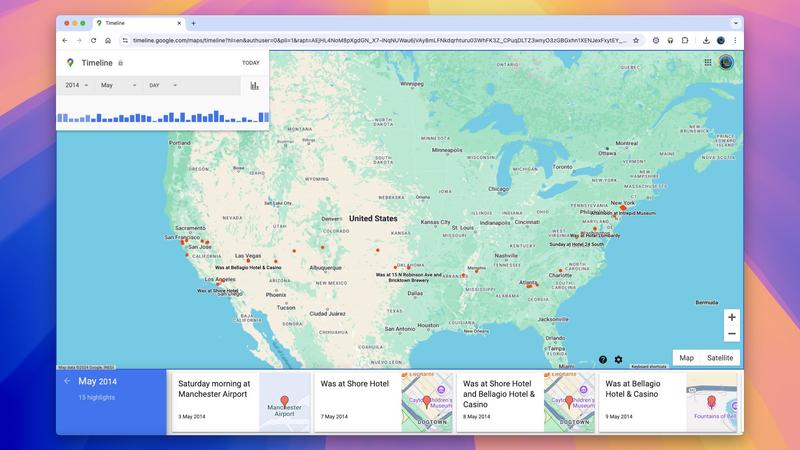Click the first bar in the day histogram
The height and width of the screenshot is (450, 800).
[x=60, y=118]
